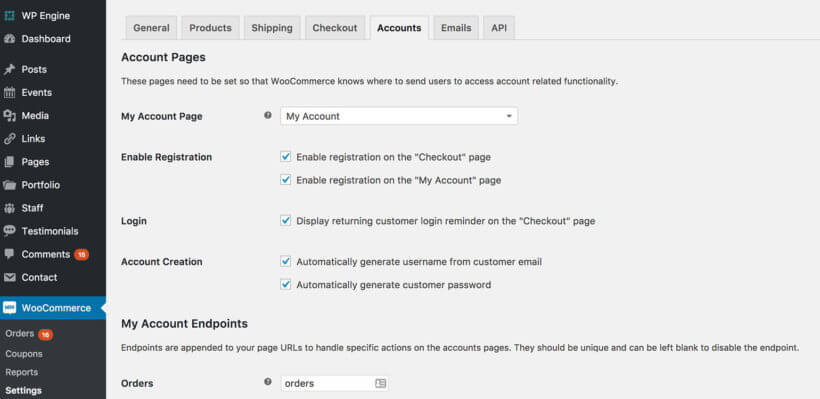Open the My Account page dropdown
820x399 pixels.
tap(399, 116)
